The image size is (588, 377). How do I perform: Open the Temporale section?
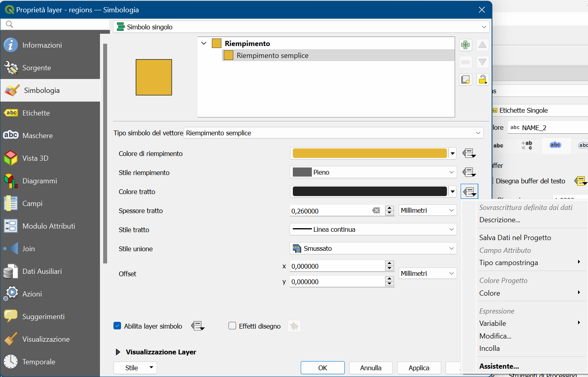[50, 362]
